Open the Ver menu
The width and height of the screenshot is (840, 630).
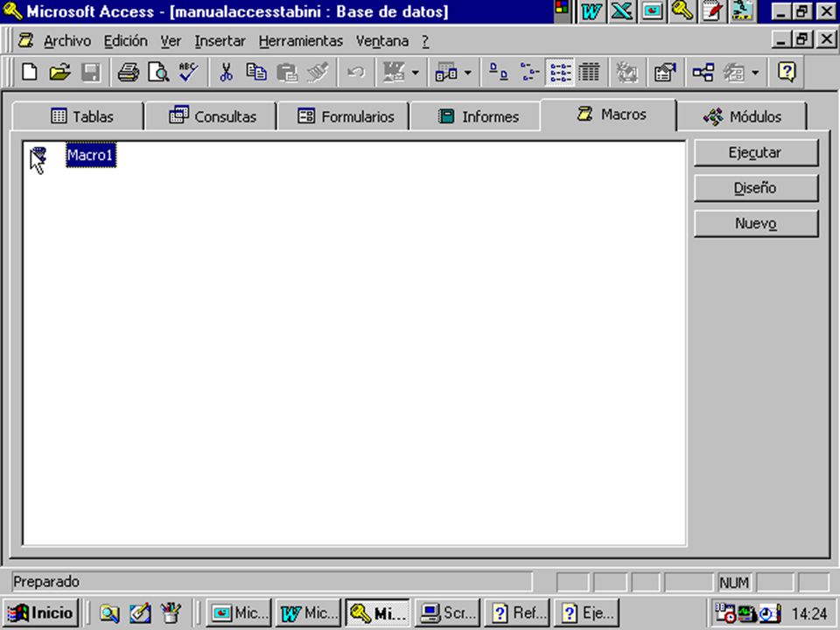(171, 41)
